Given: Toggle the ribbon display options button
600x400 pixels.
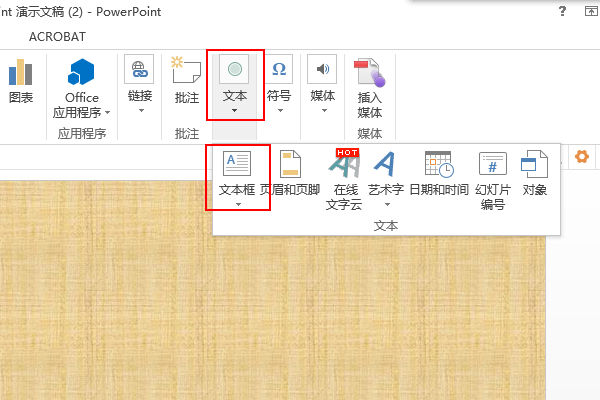Looking at the screenshot, I should click(591, 11).
